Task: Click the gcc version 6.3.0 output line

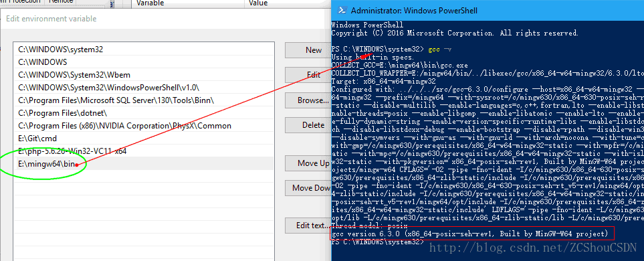Action: 469,234
